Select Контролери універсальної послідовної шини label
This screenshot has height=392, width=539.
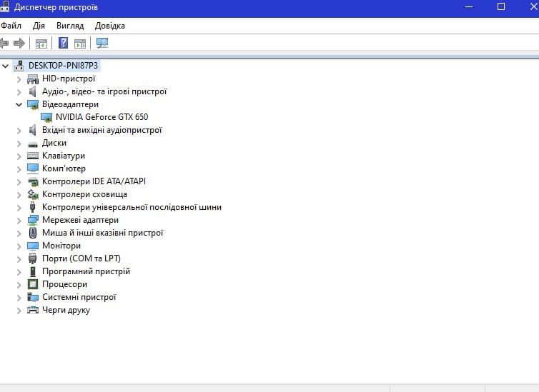pyautogui.click(x=132, y=207)
